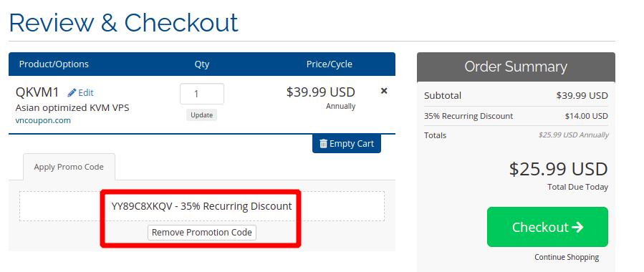
Task: Click the 35% Recurring Discount summary row
Action: point(516,116)
